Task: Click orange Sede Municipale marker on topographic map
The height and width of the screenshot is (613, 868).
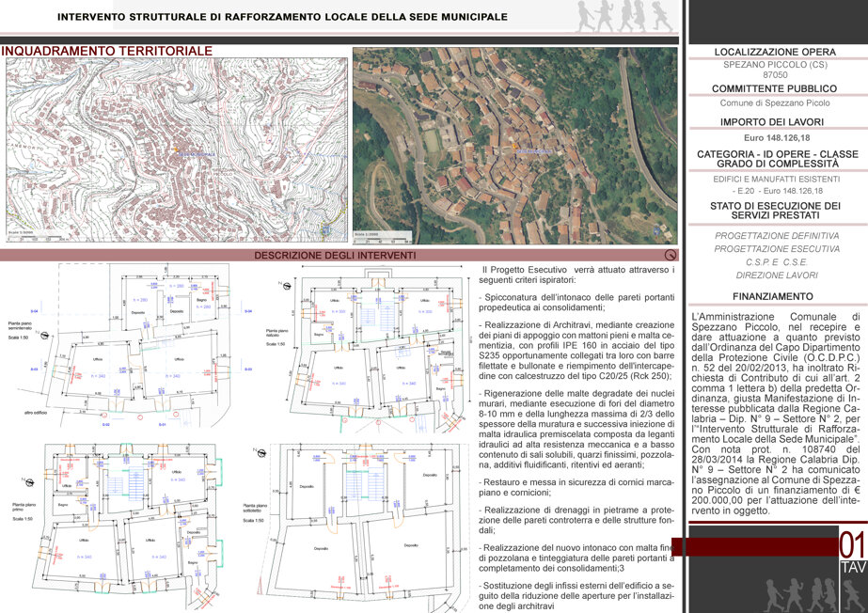Action: pos(177,149)
